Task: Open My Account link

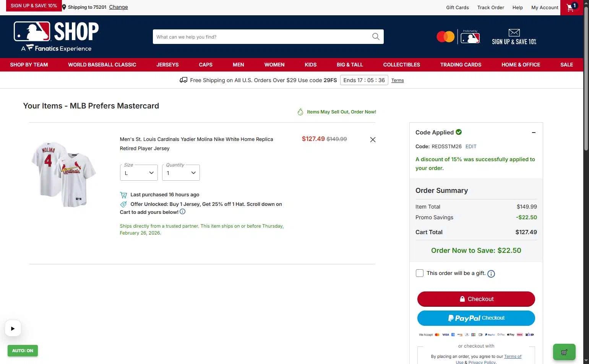Action: tap(545, 8)
